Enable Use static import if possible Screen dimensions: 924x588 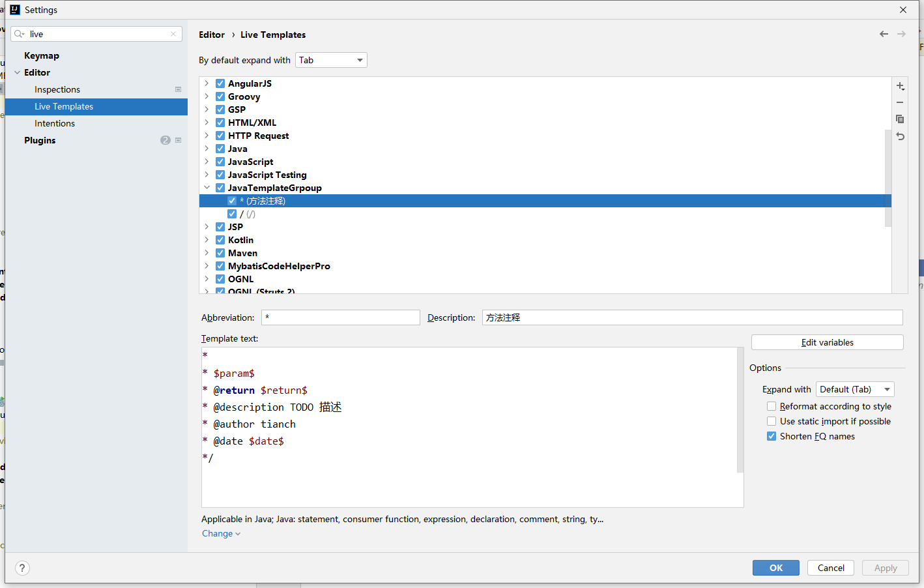(772, 421)
